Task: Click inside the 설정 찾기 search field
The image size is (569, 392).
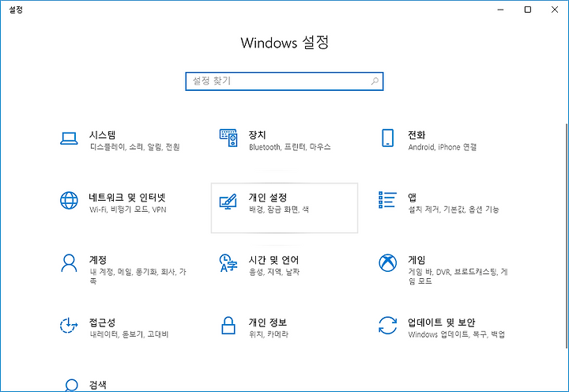Action: point(284,81)
